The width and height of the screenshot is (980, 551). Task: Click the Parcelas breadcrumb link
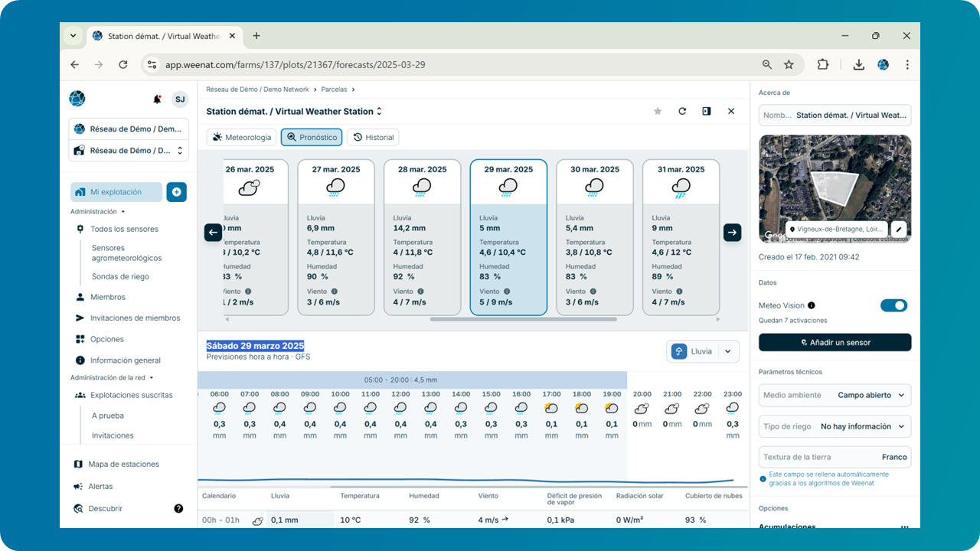(x=334, y=89)
